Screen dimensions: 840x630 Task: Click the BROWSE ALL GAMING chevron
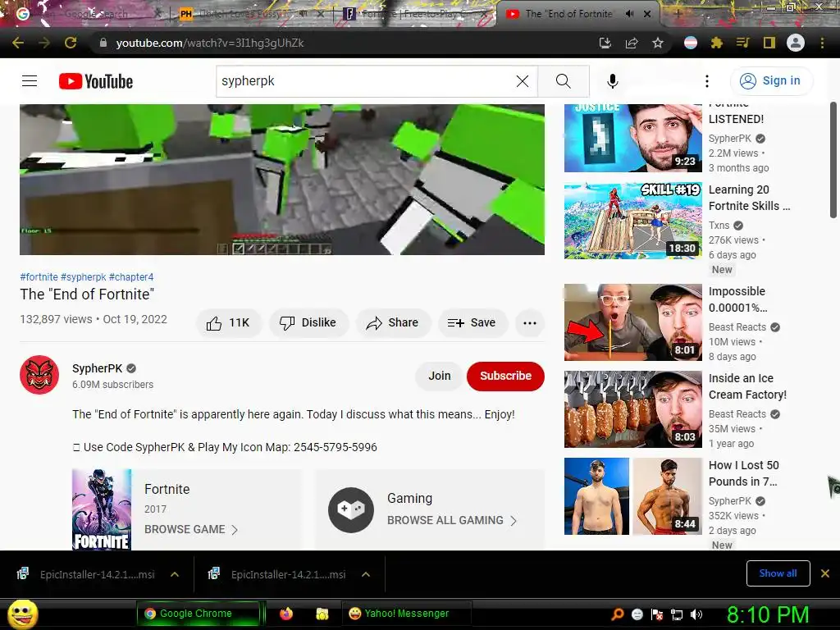coord(514,521)
